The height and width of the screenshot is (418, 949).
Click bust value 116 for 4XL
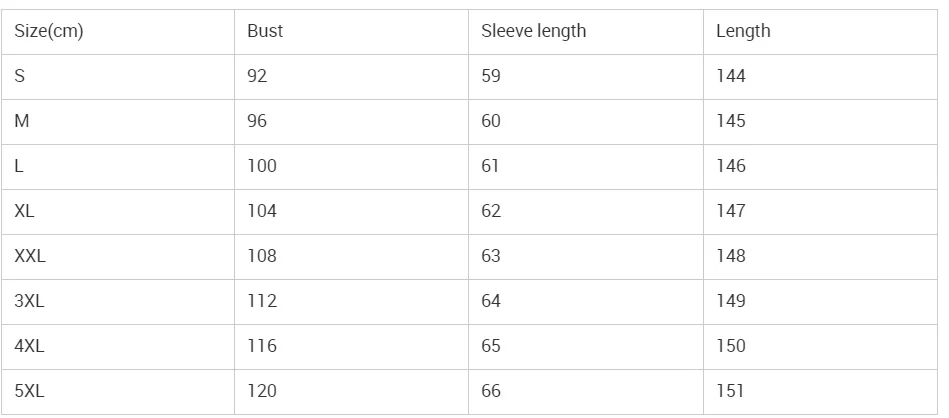click(262, 346)
